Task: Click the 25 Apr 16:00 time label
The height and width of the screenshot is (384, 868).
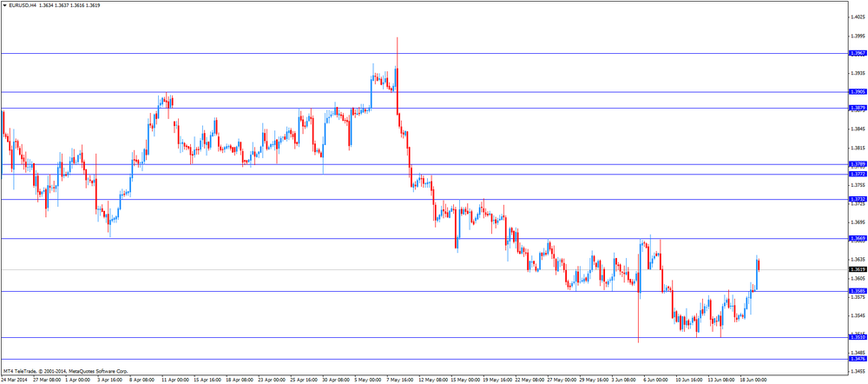Action: [303, 381]
